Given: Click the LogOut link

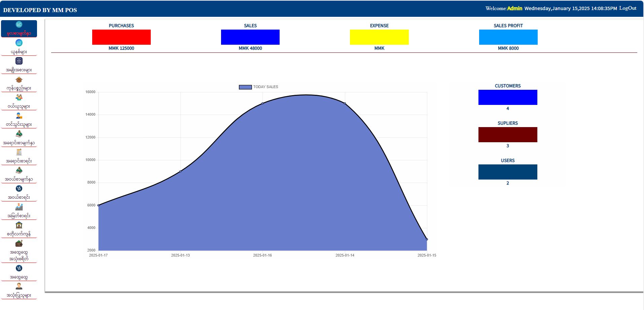Looking at the screenshot, I should click(x=628, y=8).
